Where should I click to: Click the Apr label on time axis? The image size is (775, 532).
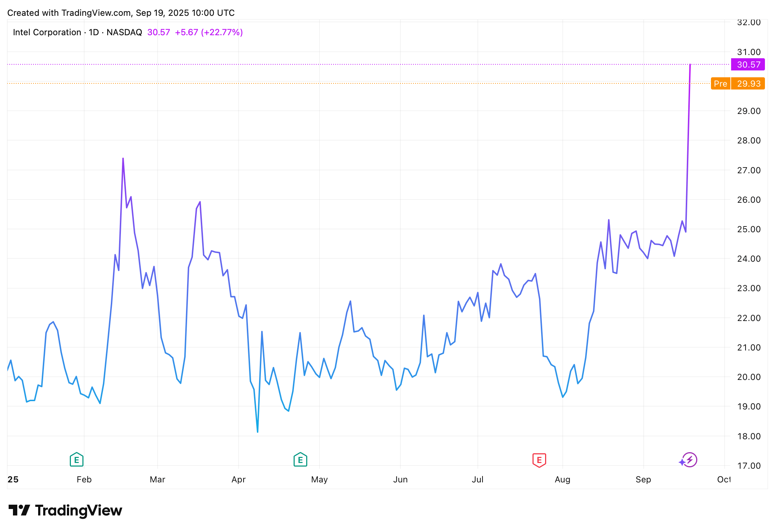[239, 480]
